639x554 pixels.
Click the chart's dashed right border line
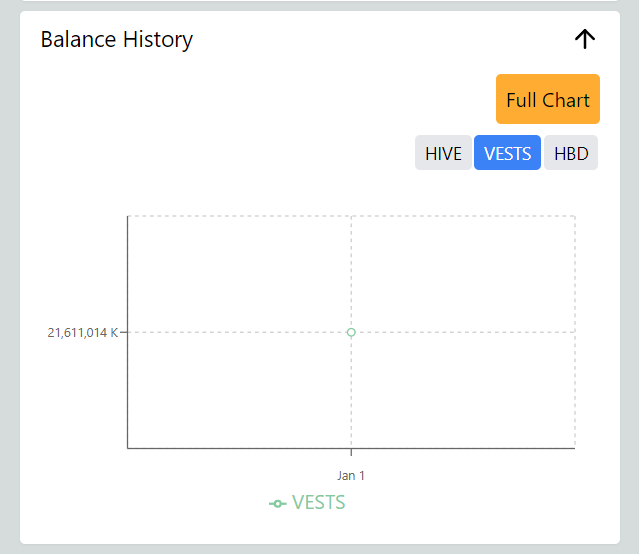click(575, 280)
